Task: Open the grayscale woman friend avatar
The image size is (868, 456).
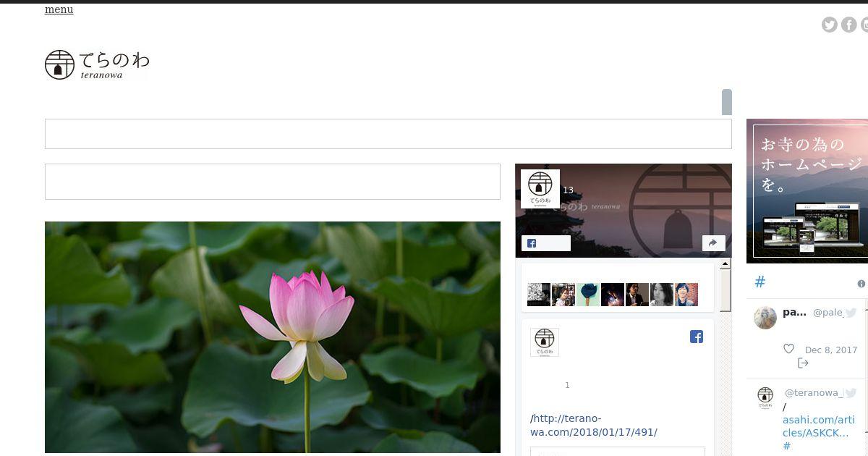Action: click(x=662, y=295)
